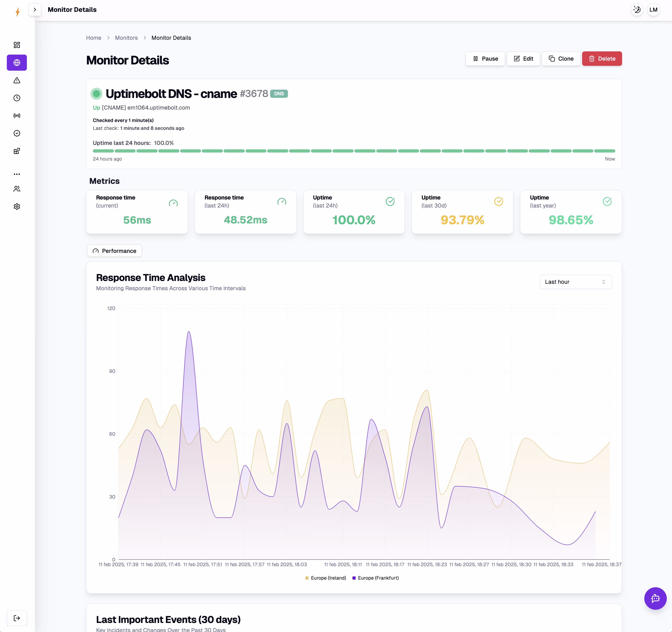Open the Last hour interval dropdown
The width and height of the screenshot is (672, 632).
pyautogui.click(x=575, y=282)
